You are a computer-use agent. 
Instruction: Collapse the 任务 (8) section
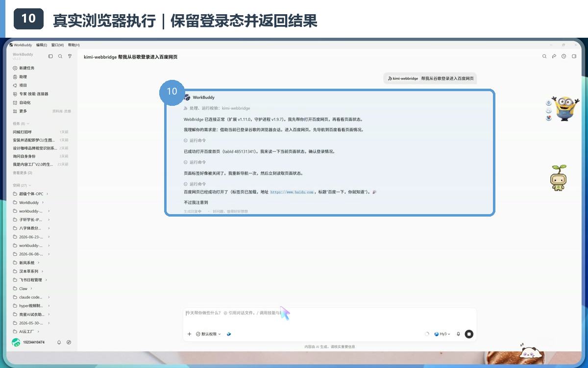point(21,123)
